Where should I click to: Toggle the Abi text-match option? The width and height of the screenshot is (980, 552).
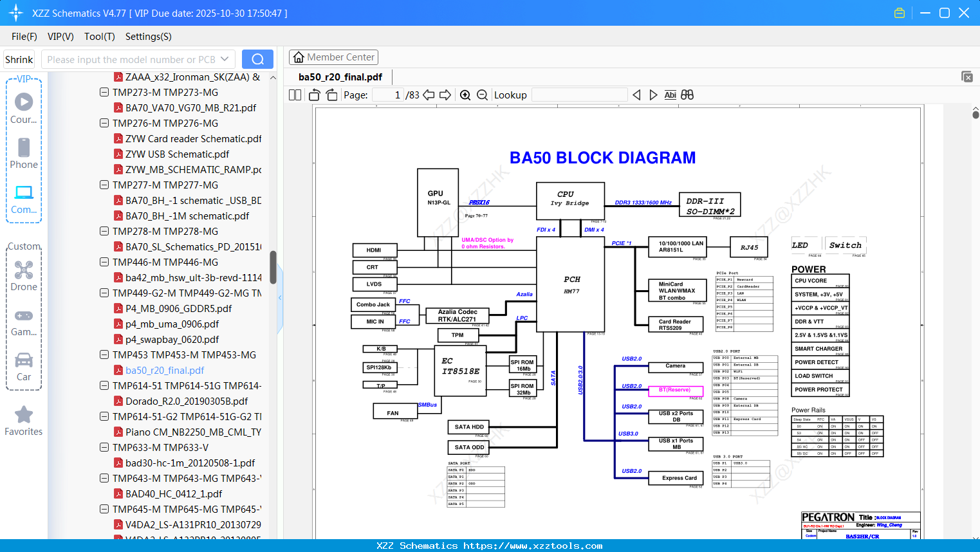click(x=670, y=95)
